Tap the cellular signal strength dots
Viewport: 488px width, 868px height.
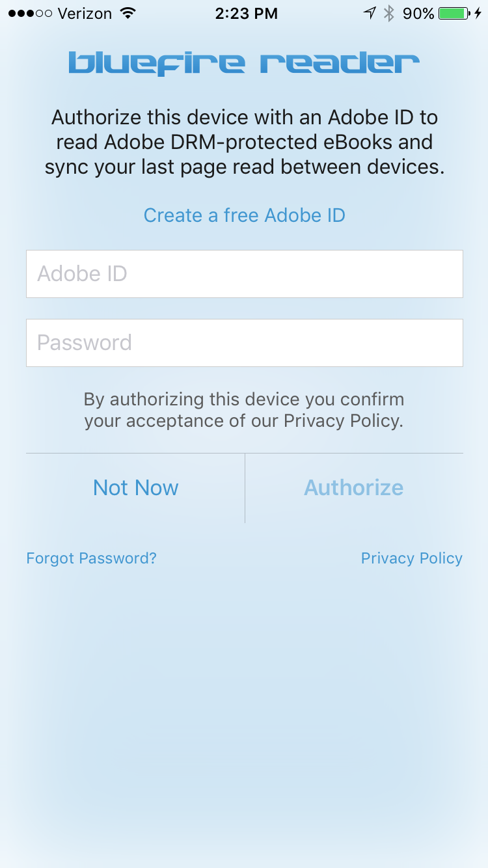click(x=29, y=13)
